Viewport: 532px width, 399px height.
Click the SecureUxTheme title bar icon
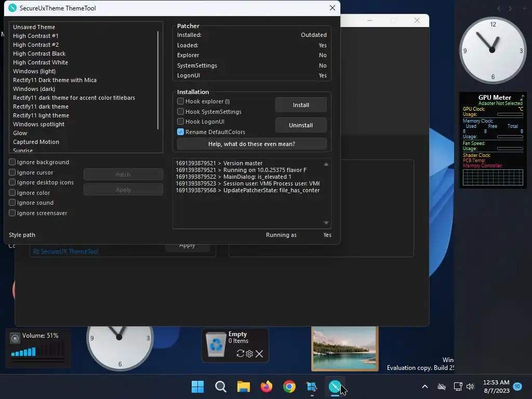pyautogui.click(x=12, y=8)
